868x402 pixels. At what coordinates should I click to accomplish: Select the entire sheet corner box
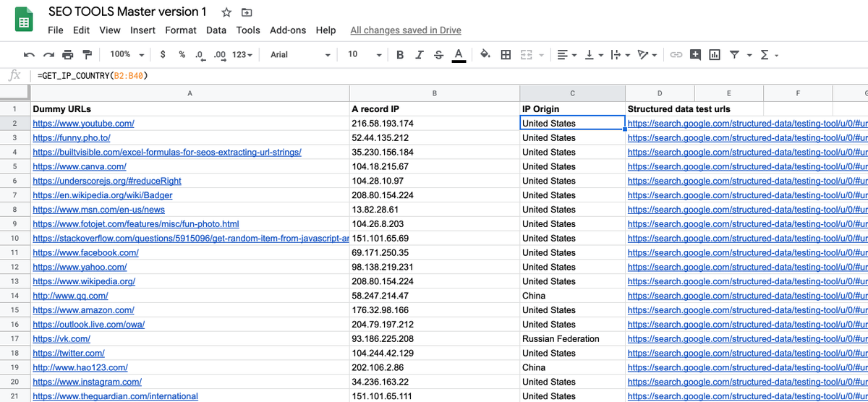click(14, 93)
